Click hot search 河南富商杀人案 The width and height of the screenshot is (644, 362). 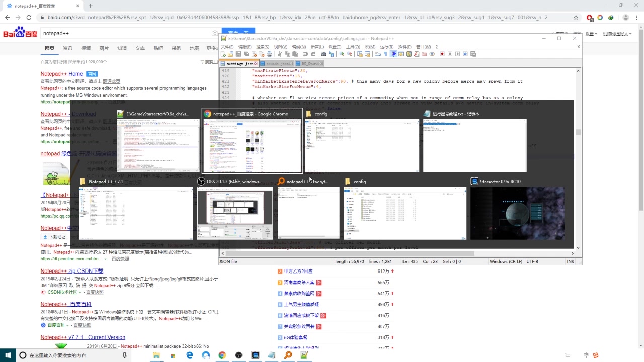(299, 283)
